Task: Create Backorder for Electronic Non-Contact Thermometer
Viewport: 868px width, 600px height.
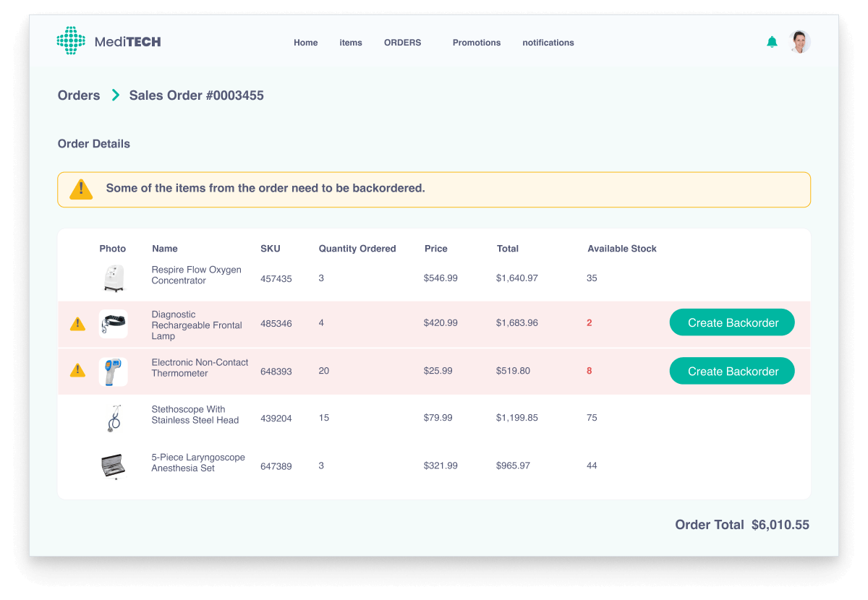Action: click(732, 371)
